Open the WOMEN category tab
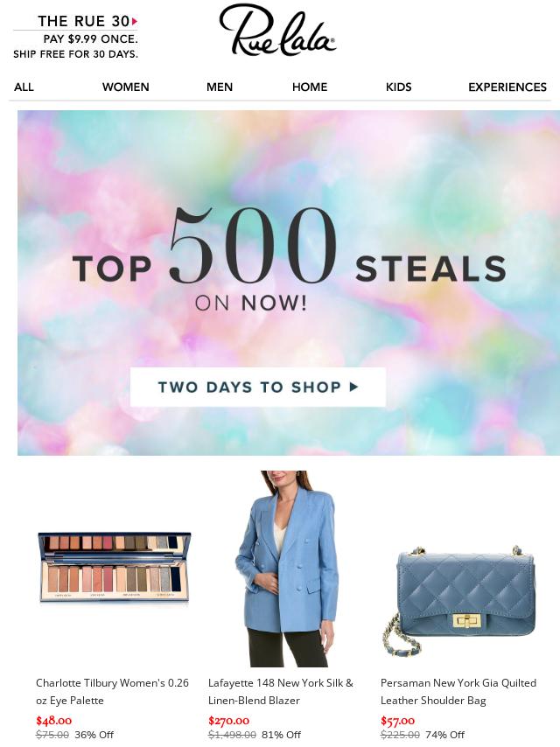 coord(126,87)
